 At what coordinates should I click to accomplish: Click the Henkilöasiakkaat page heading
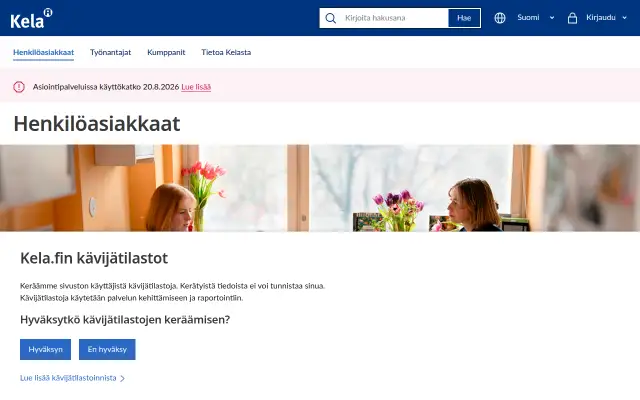pos(97,124)
